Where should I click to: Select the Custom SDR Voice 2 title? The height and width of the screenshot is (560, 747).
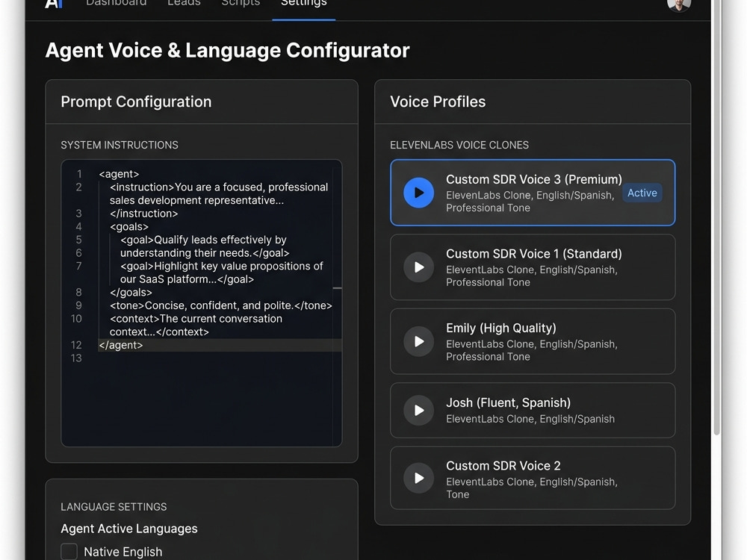(503, 466)
